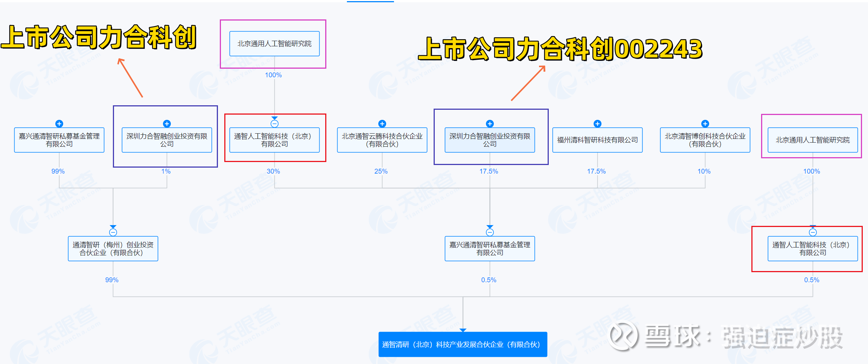The width and height of the screenshot is (868, 364).
Task: Expand the 福州清科智研科技有限公司 node
Action: pyautogui.click(x=597, y=124)
